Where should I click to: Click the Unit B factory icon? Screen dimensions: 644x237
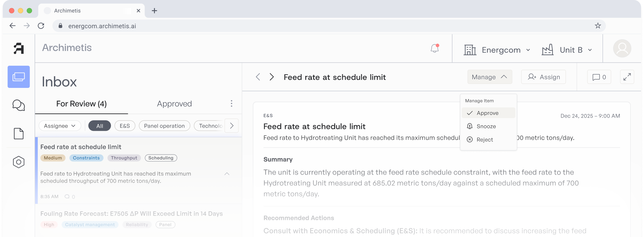pos(548,50)
